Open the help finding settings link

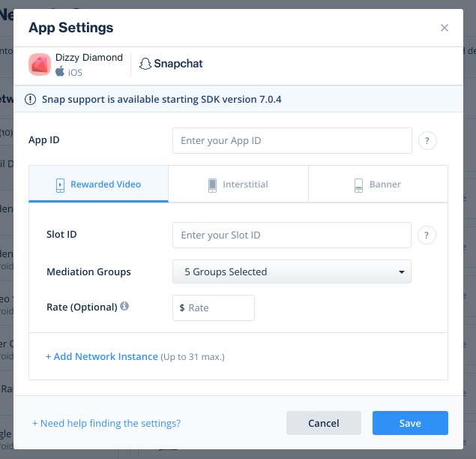(x=106, y=423)
